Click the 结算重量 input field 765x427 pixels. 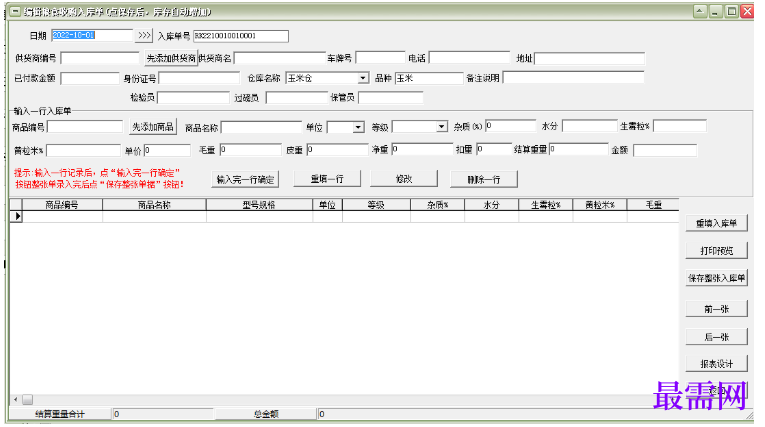(x=579, y=149)
